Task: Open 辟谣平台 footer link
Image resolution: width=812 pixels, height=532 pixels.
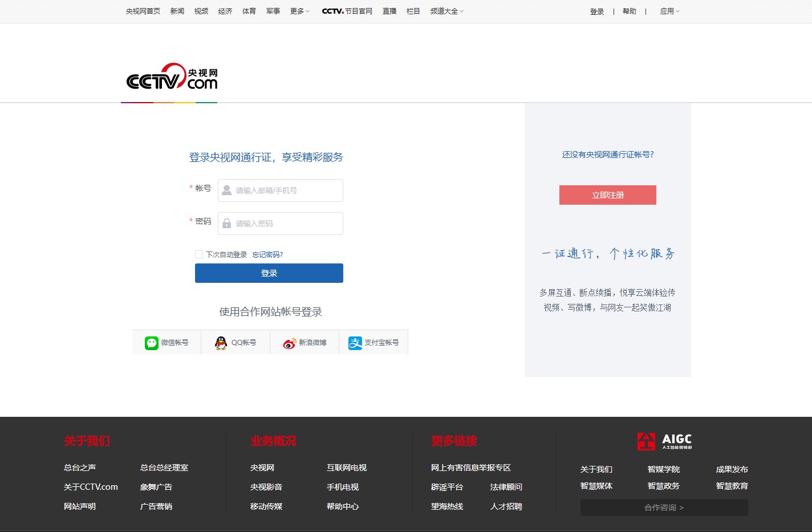Action: click(447, 487)
